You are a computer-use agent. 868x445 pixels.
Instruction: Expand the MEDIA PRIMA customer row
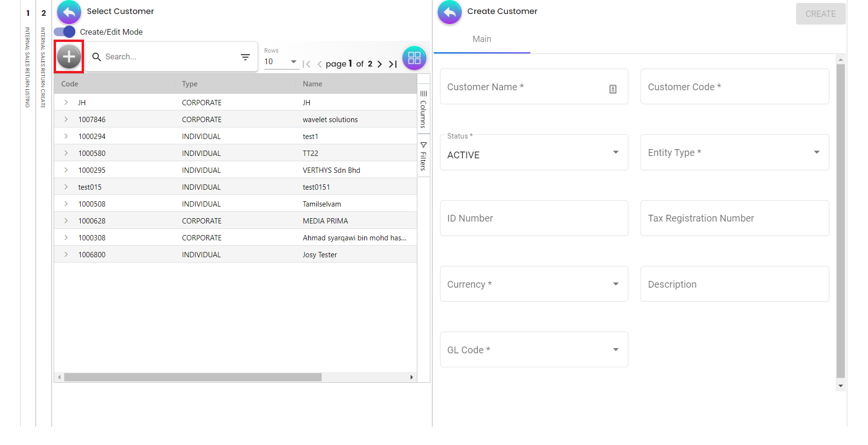click(66, 221)
